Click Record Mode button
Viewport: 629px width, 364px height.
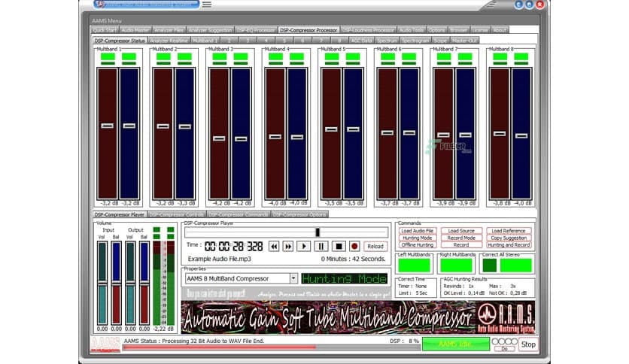tap(461, 238)
